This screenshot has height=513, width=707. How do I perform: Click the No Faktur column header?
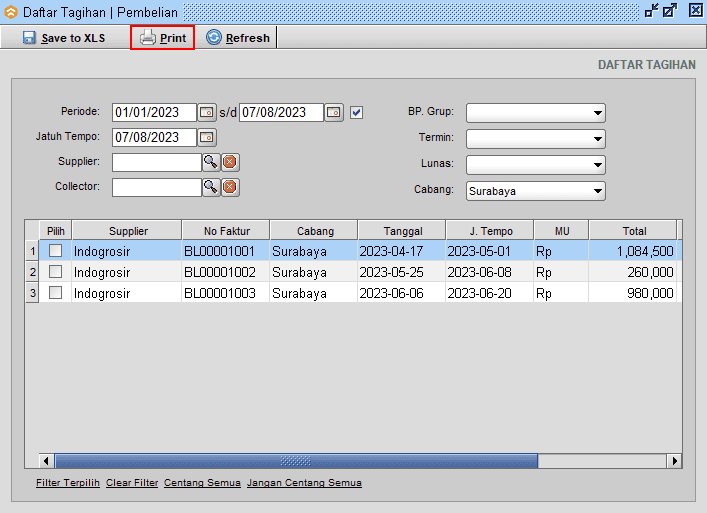coord(226,231)
